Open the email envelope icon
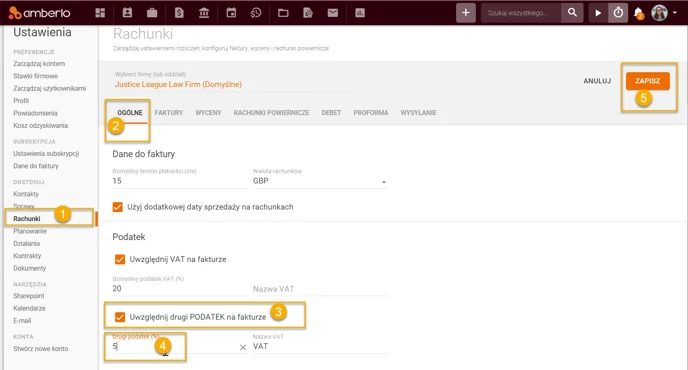The width and height of the screenshot is (688, 370). pos(333,13)
